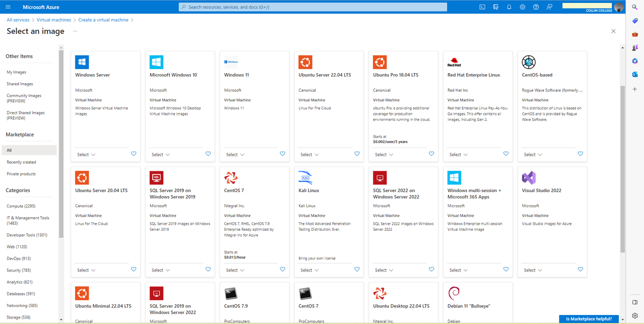The height and width of the screenshot is (324, 644).
Task: Favorite Red Hat Enterprise Linux heart
Action: 506,154
